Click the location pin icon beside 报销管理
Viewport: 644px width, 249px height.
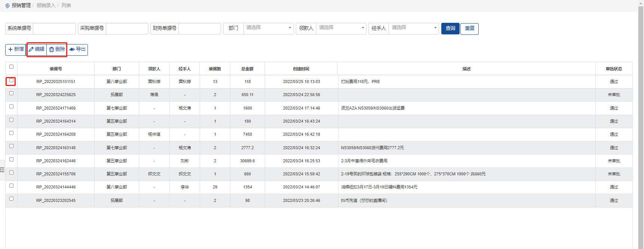pyautogui.click(x=7, y=6)
